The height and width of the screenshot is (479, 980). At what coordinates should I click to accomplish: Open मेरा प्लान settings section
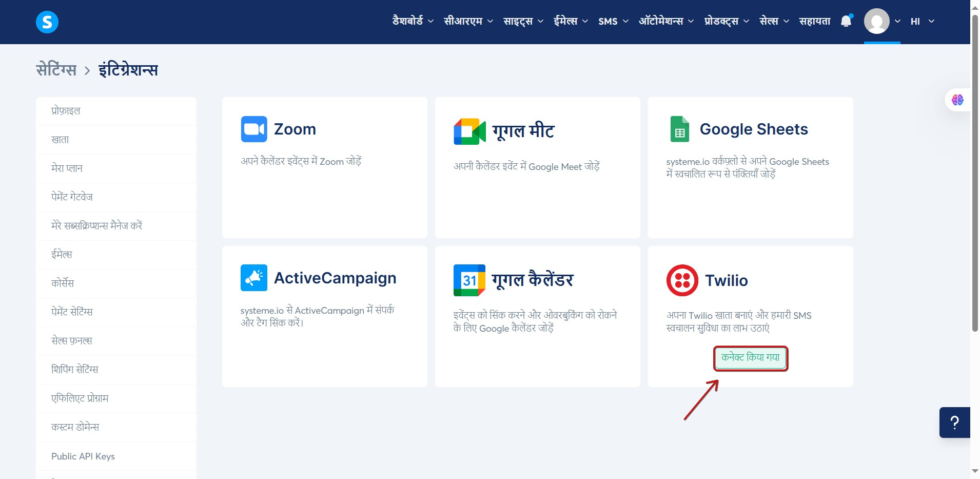(116, 168)
